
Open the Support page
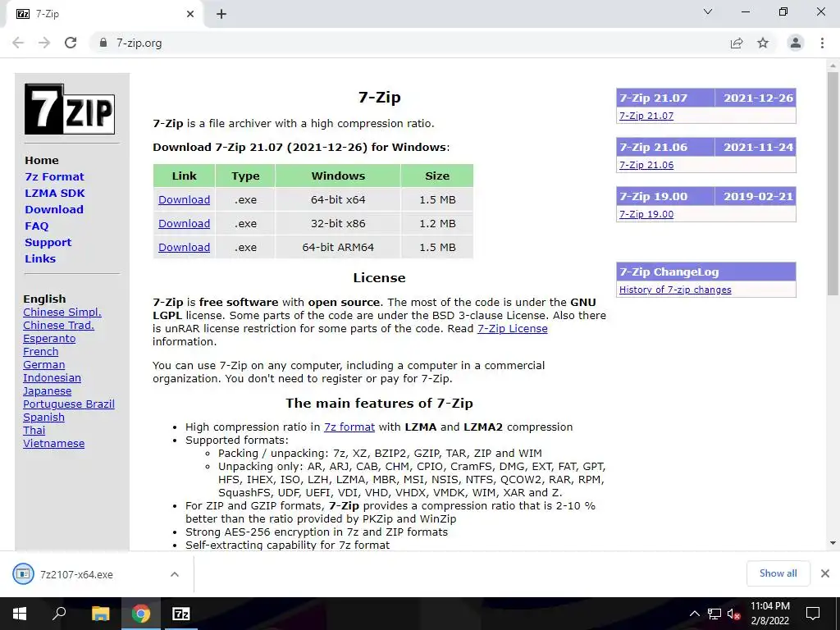point(48,242)
